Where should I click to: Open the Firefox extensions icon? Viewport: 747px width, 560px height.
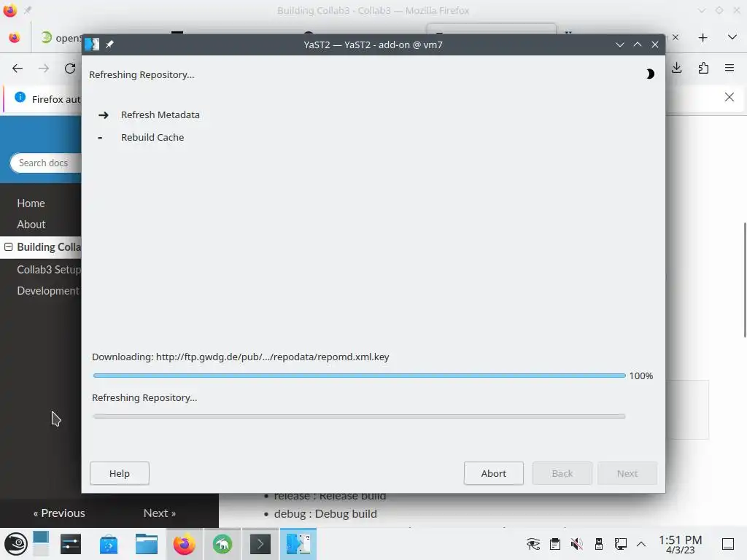coord(703,68)
